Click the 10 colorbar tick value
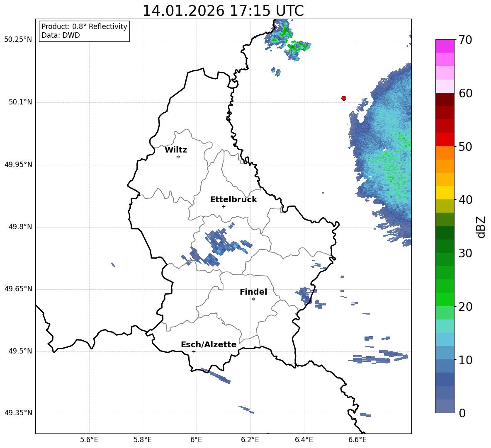This screenshot has width=491, height=448. [465, 360]
